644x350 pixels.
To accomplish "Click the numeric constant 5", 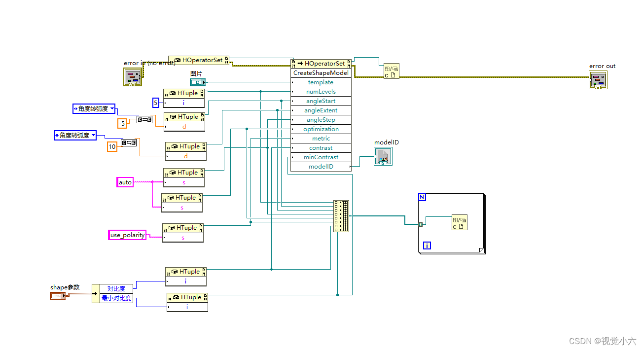I will pos(155,103).
